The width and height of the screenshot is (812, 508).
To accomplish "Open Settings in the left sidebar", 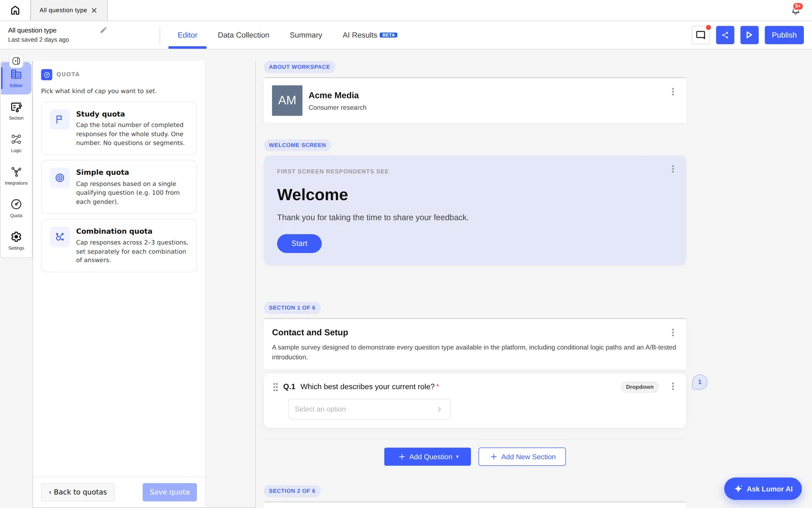I will pos(16,241).
